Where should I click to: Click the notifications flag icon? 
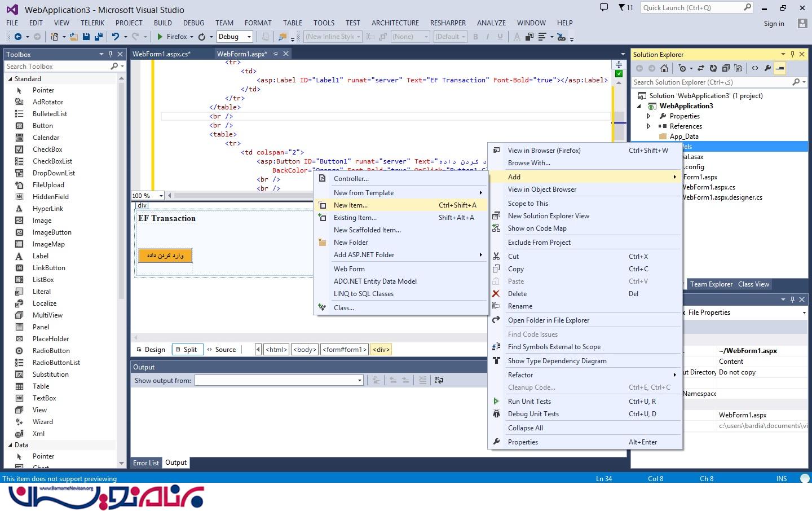[x=622, y=7]
